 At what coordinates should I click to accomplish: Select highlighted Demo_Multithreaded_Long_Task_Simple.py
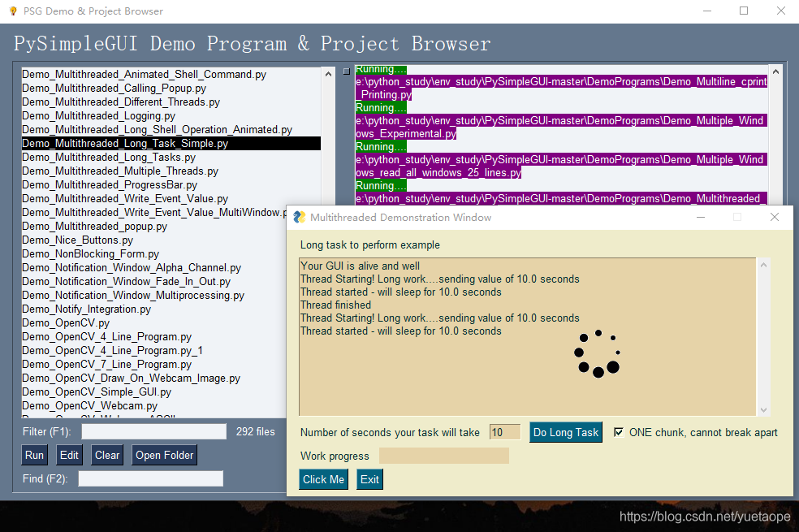pyautogui.click(x=171, y=143)
